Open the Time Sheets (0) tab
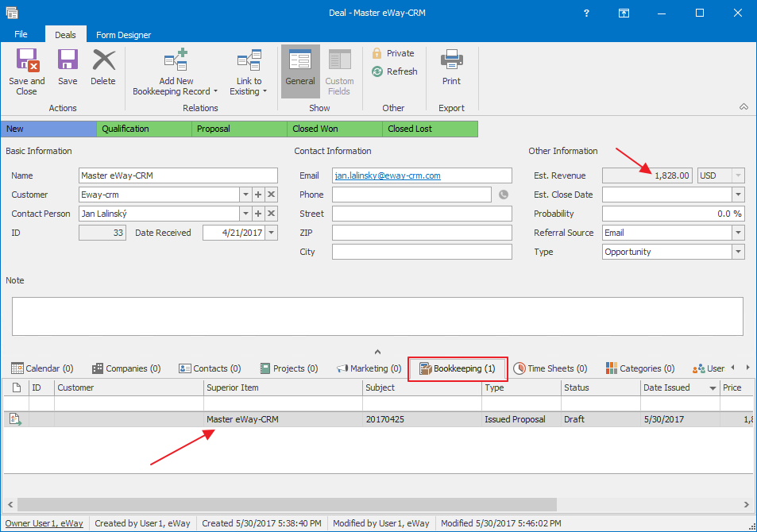This screenshot has height=532, width=757. click(550, 368)
